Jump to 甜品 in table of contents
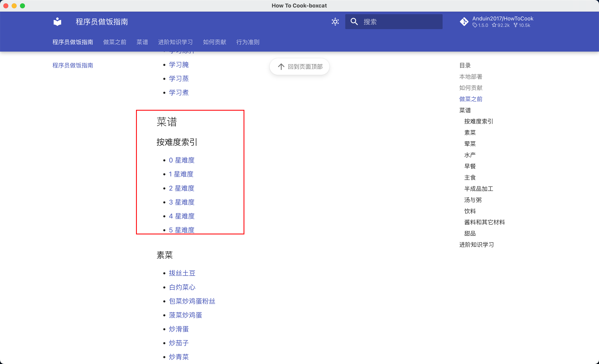Viewport: 599px width, 364px height. point(470,233)
